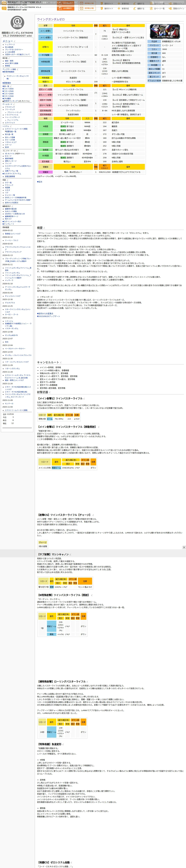The height and width of the screenshot is (868, 186).
Task: Click the pencil edit icon beside プレイヤーデータ
Action: coord(18,151)
